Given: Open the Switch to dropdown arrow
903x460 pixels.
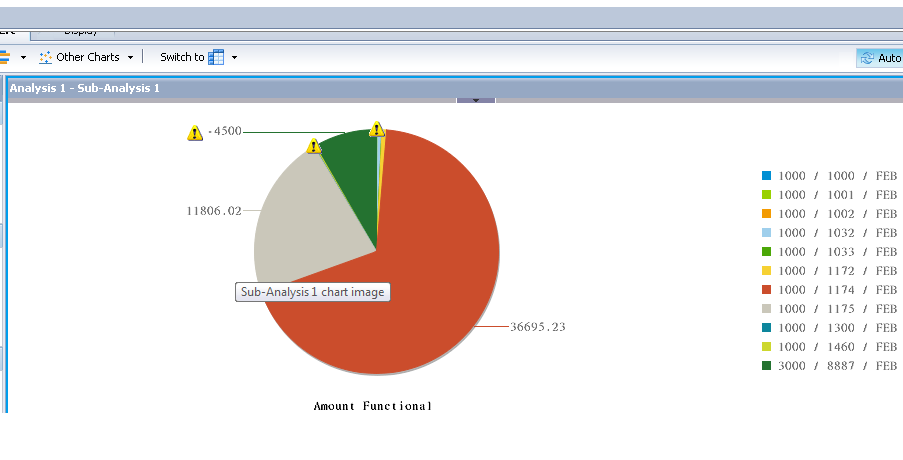Looking at the screenshot, I should click(x=234, y=58).
